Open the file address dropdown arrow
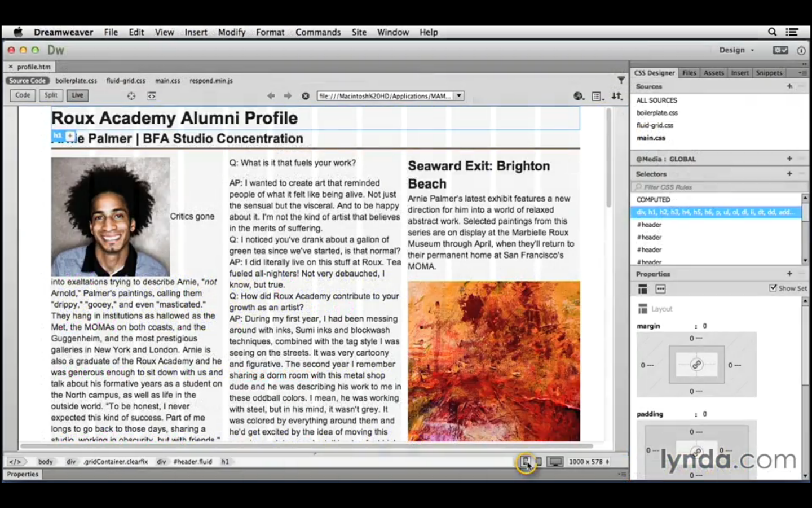The height and width of the screenshot is (508, 812). pos(459,96)
